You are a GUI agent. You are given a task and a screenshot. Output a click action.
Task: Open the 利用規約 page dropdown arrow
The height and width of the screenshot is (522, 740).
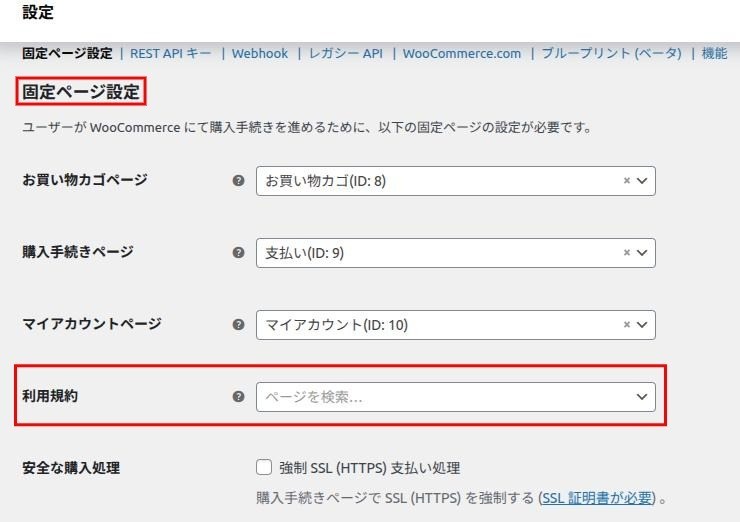(642, 397)
